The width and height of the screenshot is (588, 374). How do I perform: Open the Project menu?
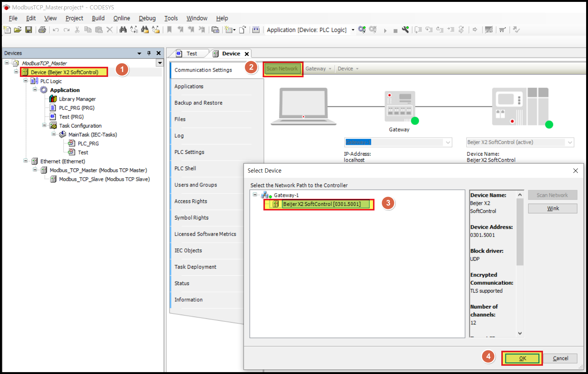click(x=74, y=18)
